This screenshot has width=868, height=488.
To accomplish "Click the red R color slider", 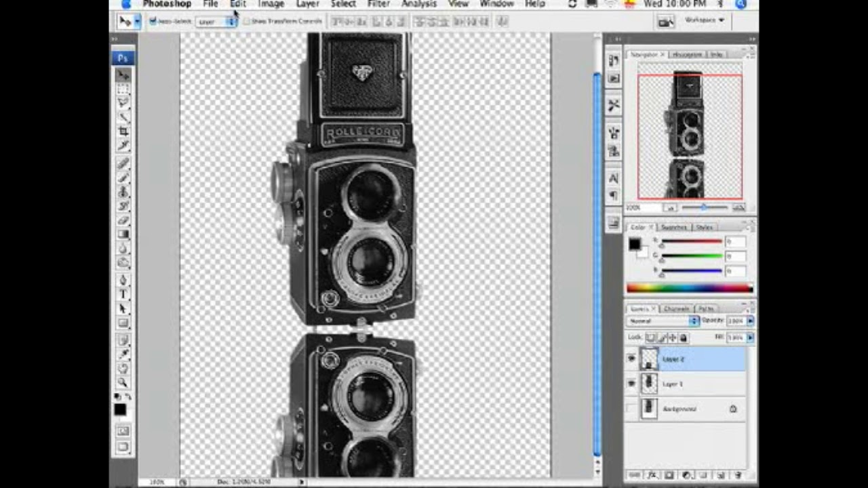I will click(x=692, y=242).
